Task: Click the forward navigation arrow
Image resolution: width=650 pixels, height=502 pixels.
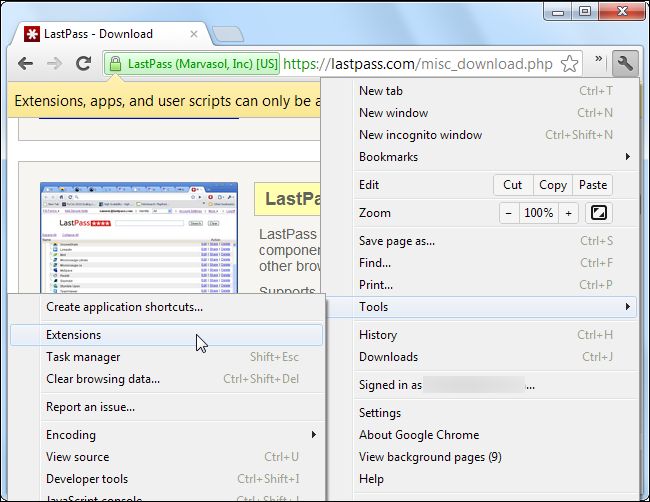Action: pyautogui.click(x=53, y=64)
